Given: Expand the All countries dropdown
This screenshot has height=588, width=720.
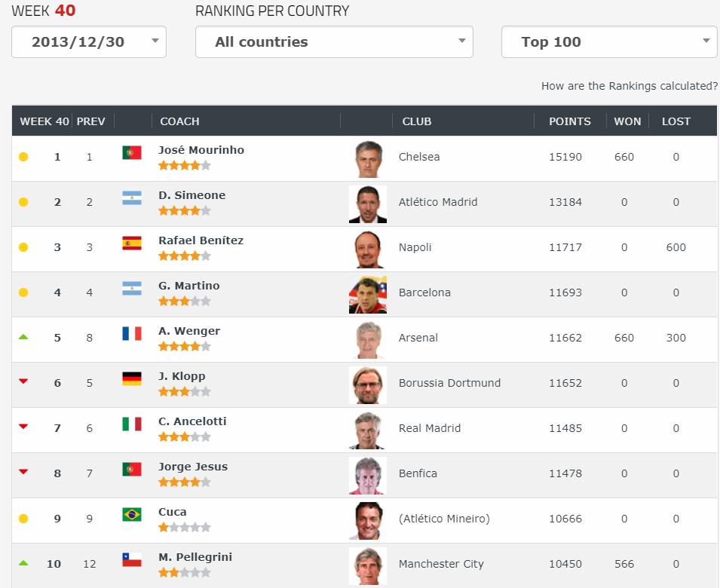Looking at the screenshot, I should coord(334,41).
